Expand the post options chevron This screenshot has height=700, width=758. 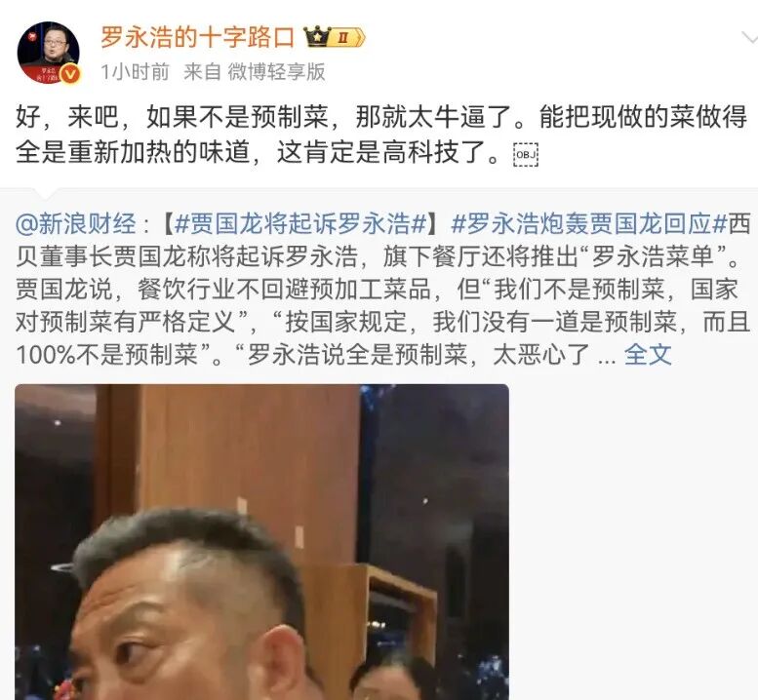pyautogui.click(x=749, y=37)
